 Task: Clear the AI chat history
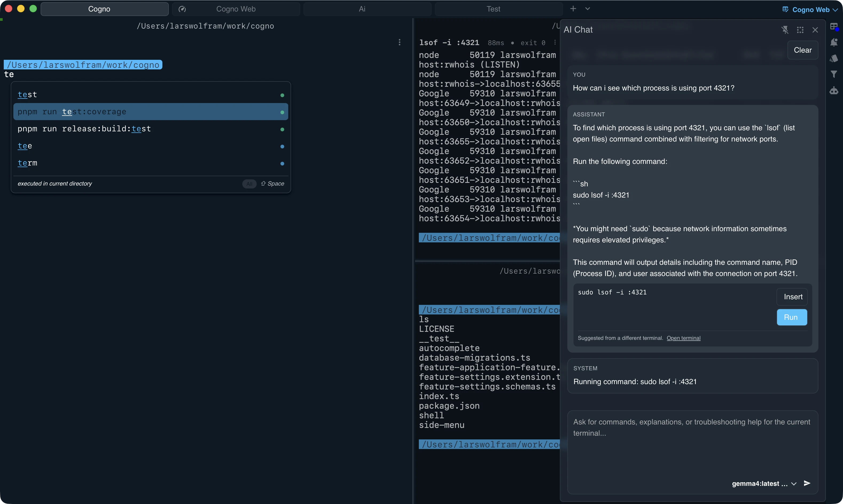[x=803, y=50]
